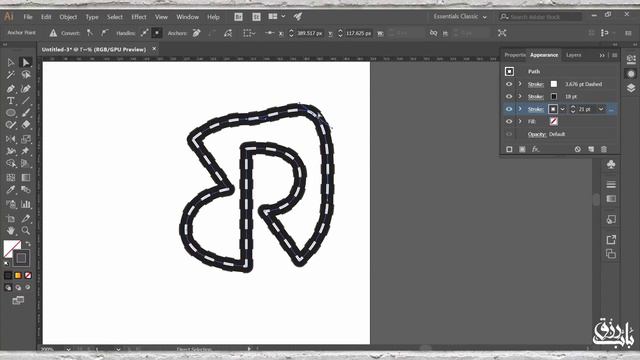Open the selected row's Stroke link
640x360 pixels.
[x=536, y=109]
